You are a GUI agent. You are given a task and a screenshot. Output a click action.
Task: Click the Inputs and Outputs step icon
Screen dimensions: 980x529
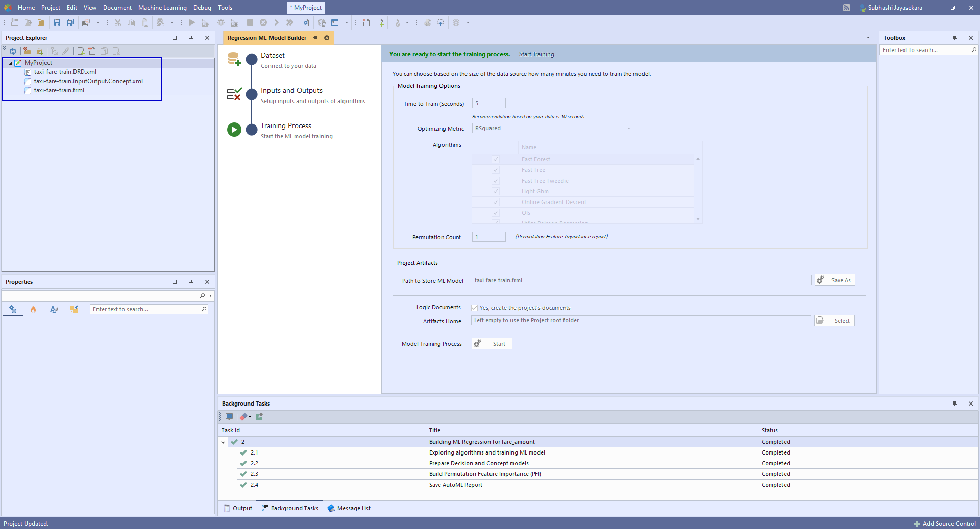click(234, 94)
